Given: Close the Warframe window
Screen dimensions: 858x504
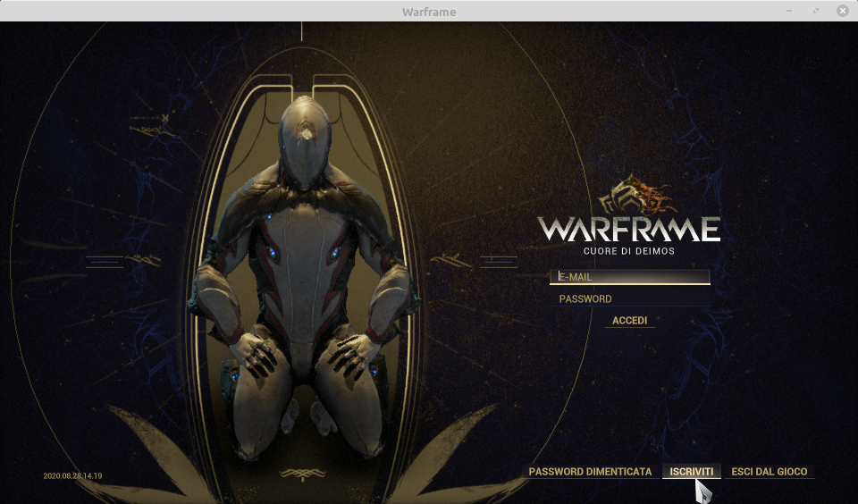Looking at the screenshot, I should click(x=843, y=11).
